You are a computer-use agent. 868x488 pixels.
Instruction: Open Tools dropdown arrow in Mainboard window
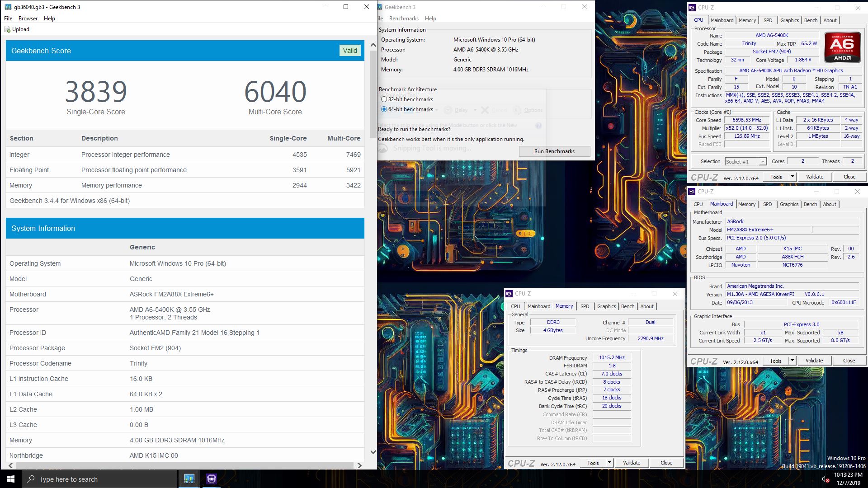pyautogui.click(x=792, y=361)
